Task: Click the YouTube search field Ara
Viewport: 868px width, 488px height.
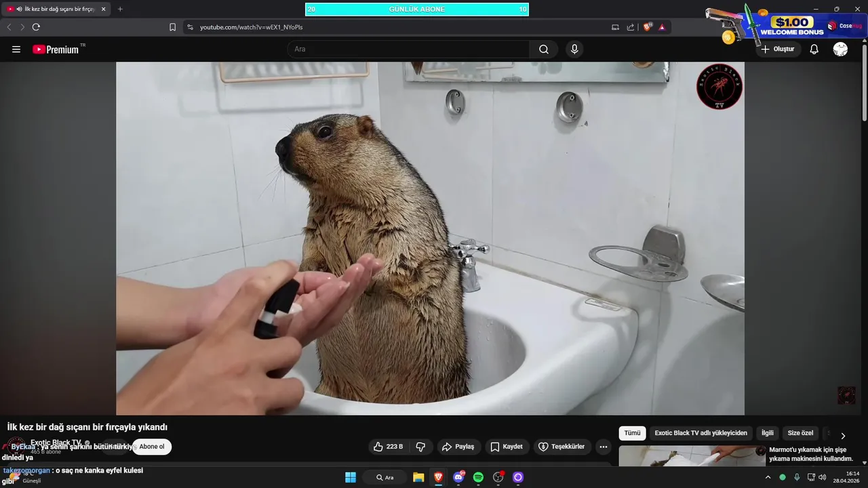Action: [408, 49]
